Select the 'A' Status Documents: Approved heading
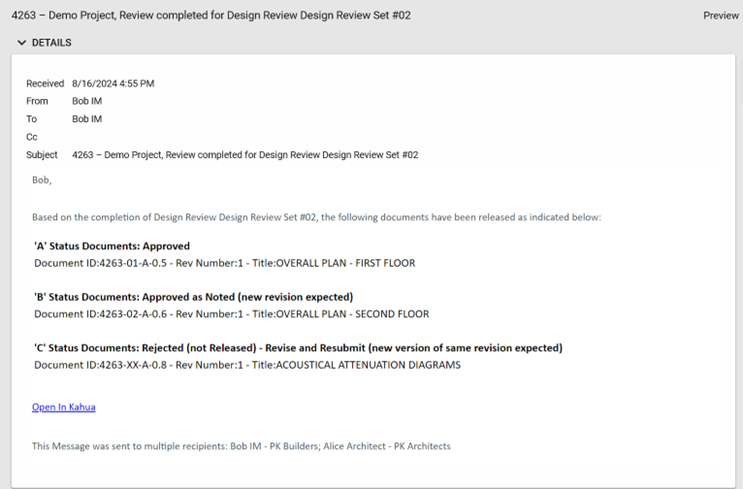This screenshot has height=489, width=743. coord(112,246)
